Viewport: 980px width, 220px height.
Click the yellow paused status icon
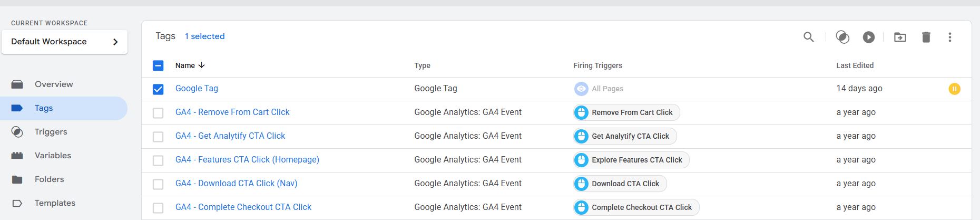tap(954, 89)
